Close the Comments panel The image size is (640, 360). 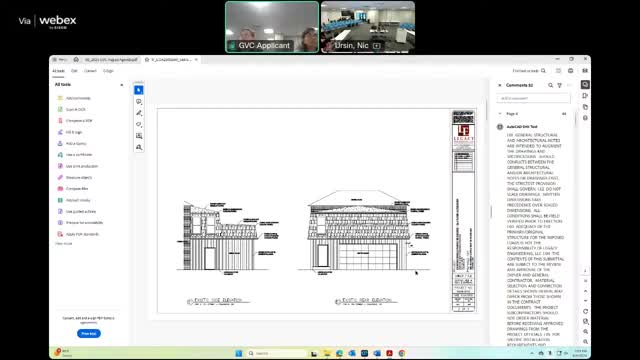click(500, 85)
